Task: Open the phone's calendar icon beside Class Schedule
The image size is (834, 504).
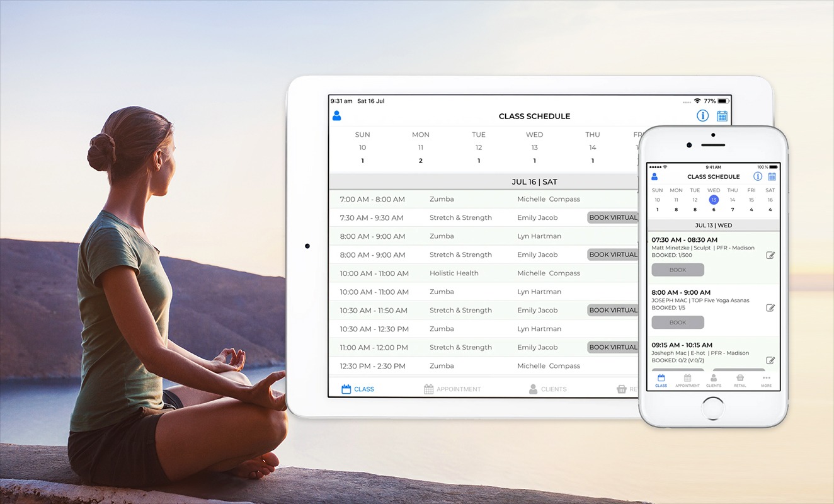Action: [773, 176]
